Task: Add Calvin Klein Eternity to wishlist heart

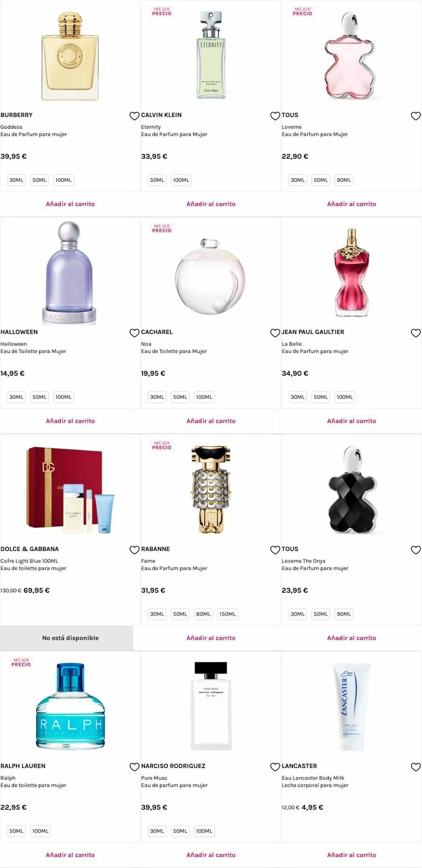Action: (275, 116)
